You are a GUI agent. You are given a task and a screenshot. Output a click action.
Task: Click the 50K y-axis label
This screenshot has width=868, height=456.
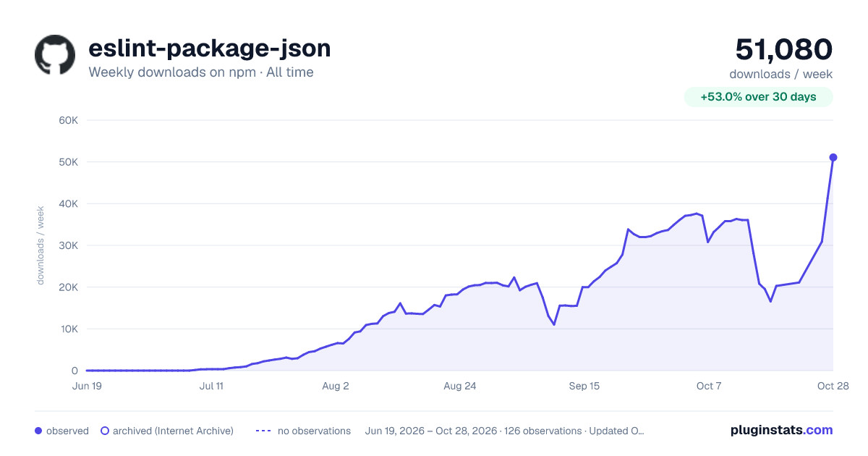coord(68,162)
